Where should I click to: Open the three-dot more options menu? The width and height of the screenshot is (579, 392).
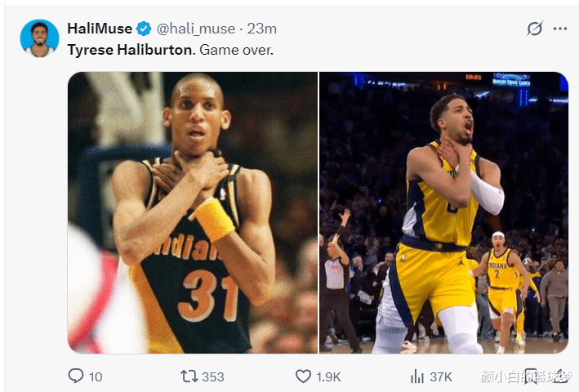pyautogui.click(x=560, y=29)
